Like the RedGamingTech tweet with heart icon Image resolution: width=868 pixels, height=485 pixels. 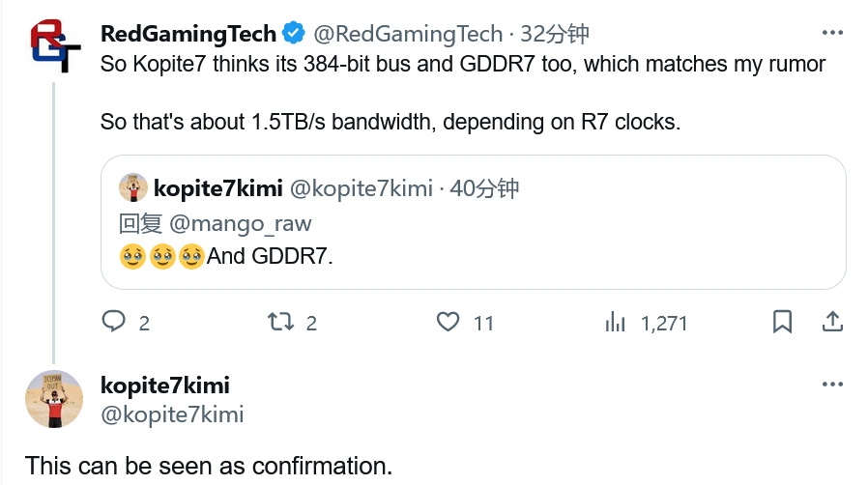[448, 322]
